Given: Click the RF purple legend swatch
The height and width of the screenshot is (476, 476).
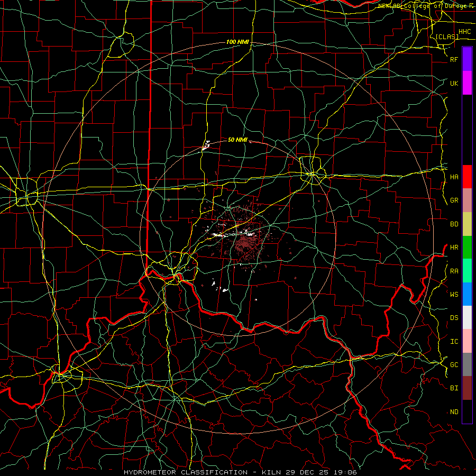Looking at the screenshot, I should click(467, 59).
